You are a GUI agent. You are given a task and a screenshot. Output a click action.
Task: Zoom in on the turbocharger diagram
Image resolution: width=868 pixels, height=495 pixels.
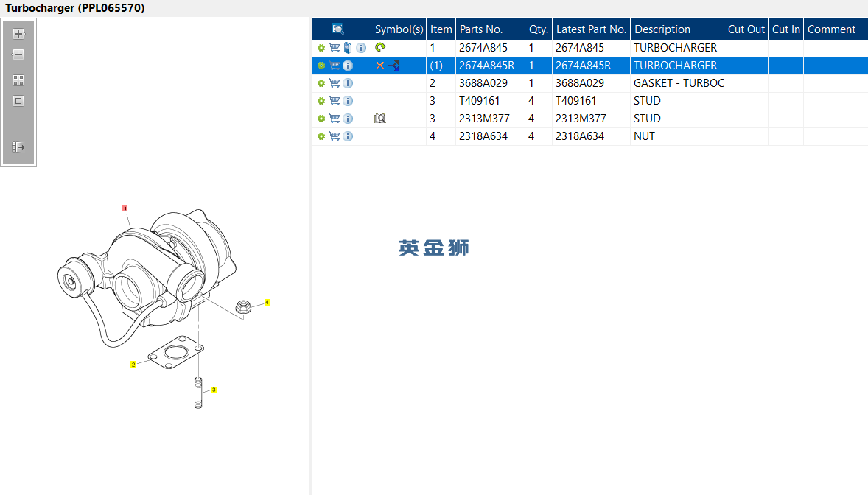[x=18, y=34]
